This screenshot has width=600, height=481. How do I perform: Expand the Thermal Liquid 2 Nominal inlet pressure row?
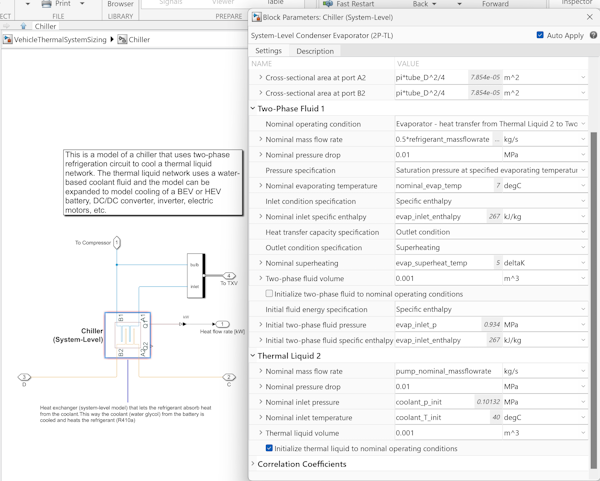[261, 402]
